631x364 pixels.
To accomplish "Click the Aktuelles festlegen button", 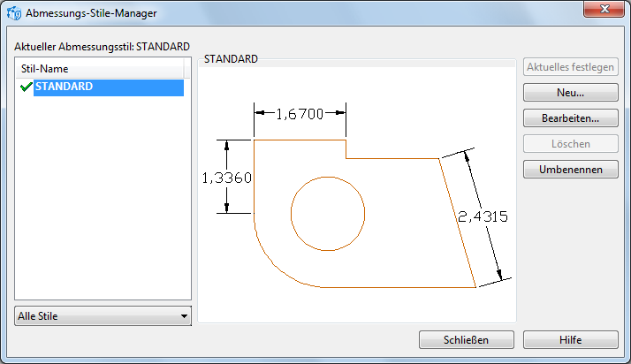I will [x=570, y=67].
